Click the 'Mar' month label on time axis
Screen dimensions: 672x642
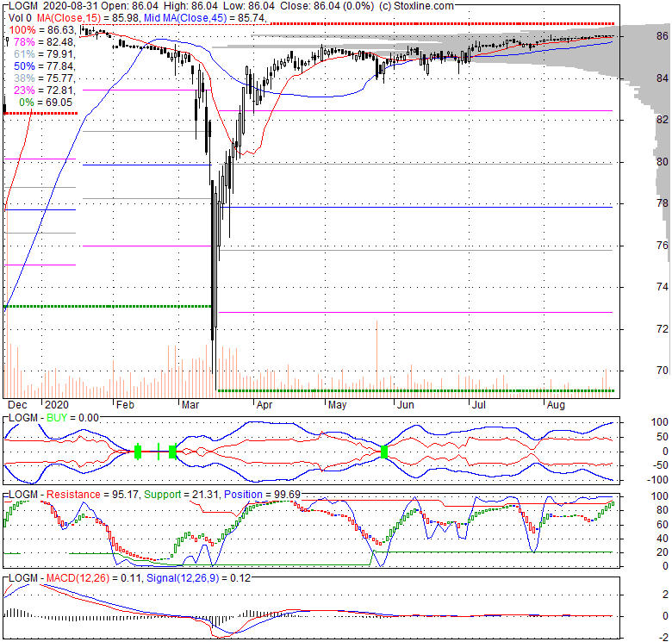(190, 405)
